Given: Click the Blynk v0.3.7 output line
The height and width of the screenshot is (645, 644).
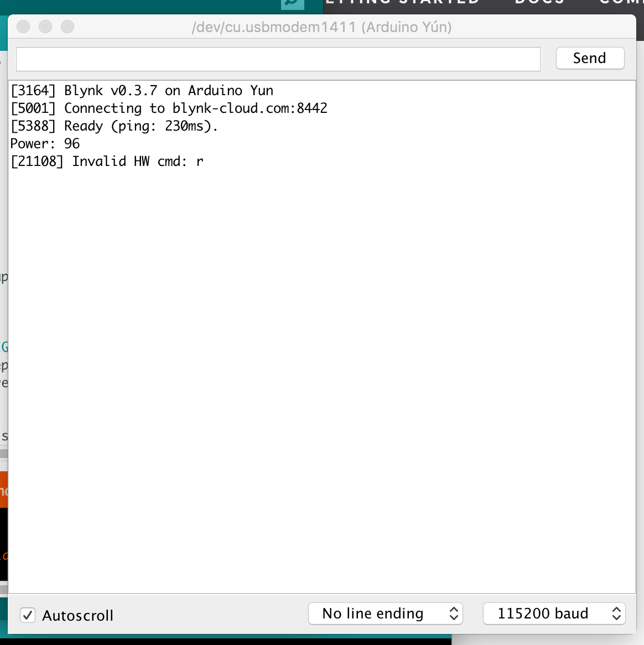Looking at the screenshot, I should click(x=142, y=91).
